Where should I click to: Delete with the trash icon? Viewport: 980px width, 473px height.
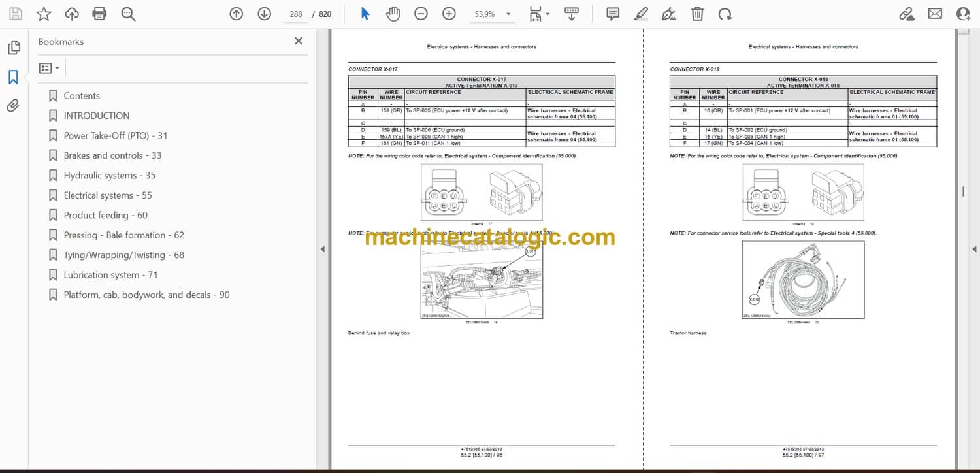pos(697,14)
